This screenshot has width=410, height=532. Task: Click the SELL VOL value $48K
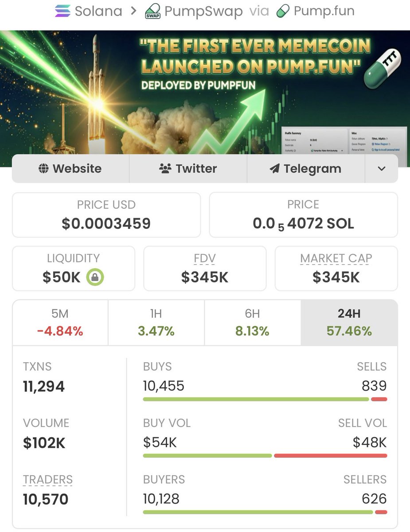point(370,442)
